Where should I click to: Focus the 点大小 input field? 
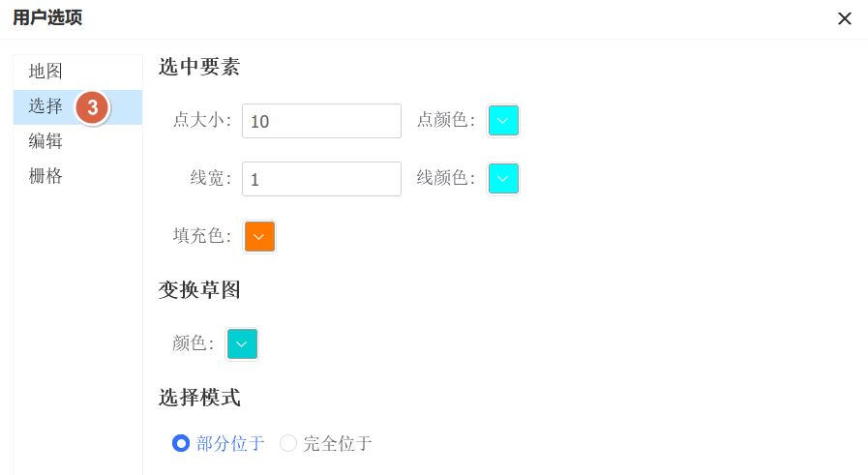click(321, 121)
